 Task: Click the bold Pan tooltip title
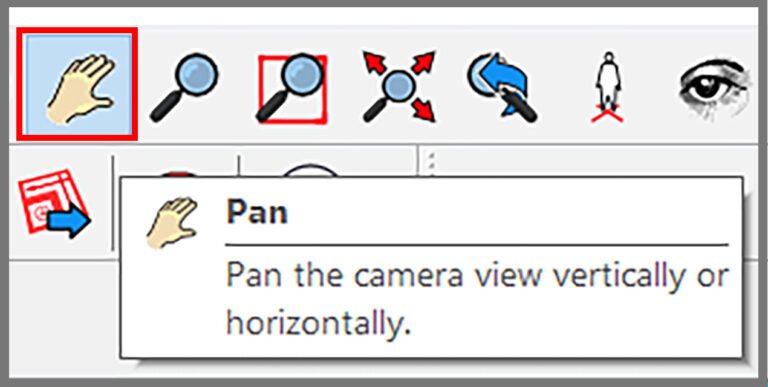[x=257, y=212]
